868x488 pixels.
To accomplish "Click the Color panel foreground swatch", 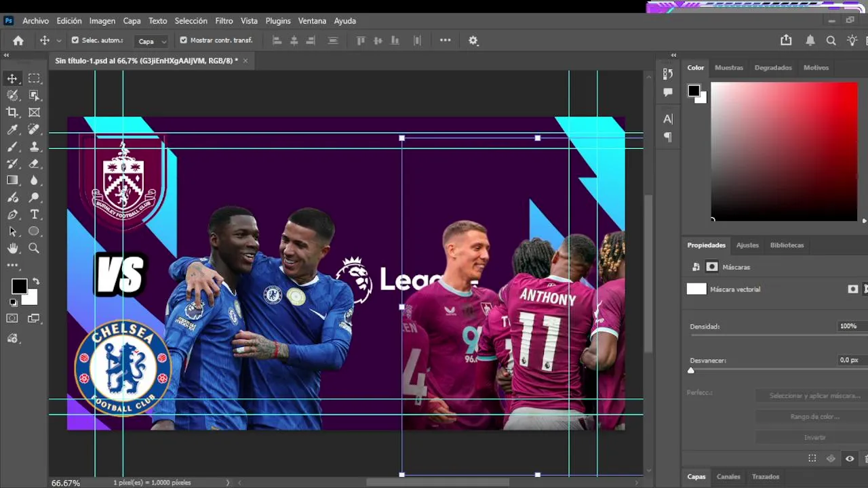I will 694,91.
